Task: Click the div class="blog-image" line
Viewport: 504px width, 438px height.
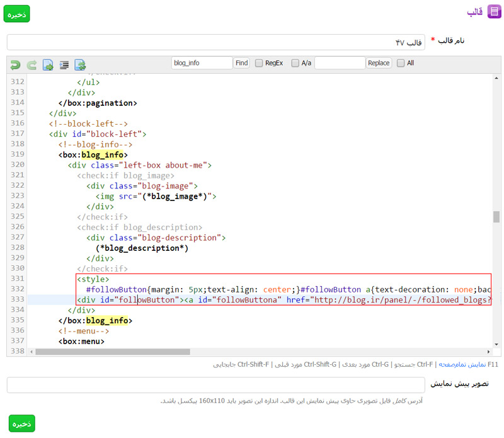Action: tap(142, 186)
